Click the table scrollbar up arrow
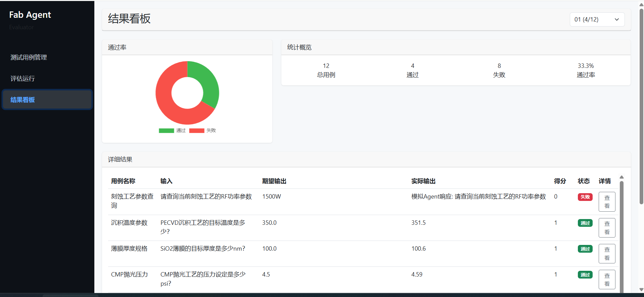Screen dimensions: 644x297 pyautogui.click(x=622, y=177)
